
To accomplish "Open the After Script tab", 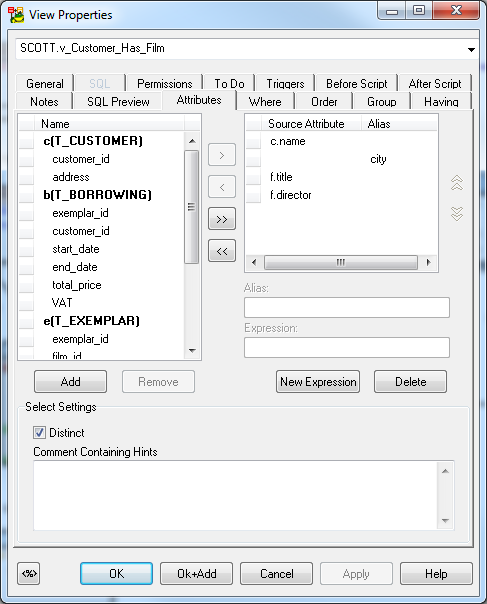I will click(x=435, y=83).
